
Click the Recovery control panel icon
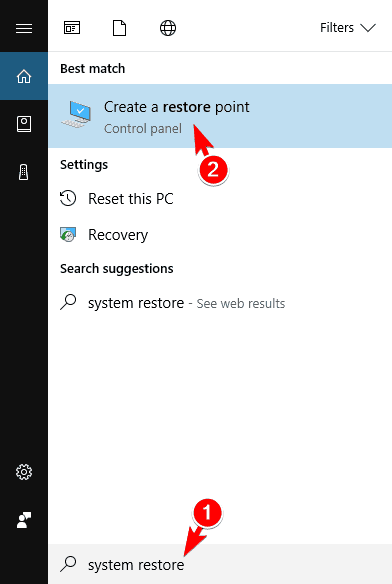pyautogui.click(x=68, y=235)
